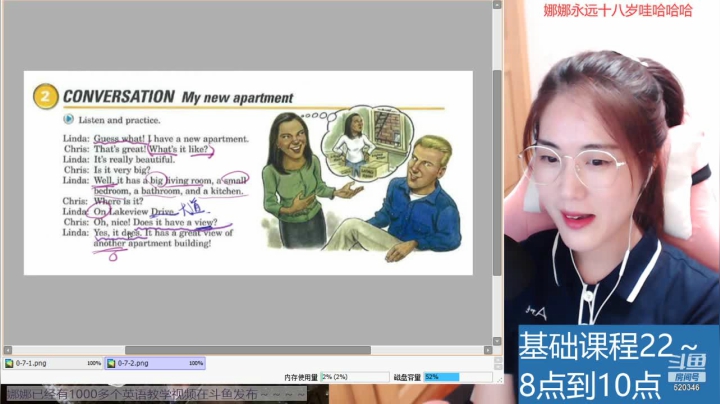Image resolution: width=720 pixels, height=404 pixels.
Task: Click the 8点到10点 schedule text
Action: tap(590, 385)
